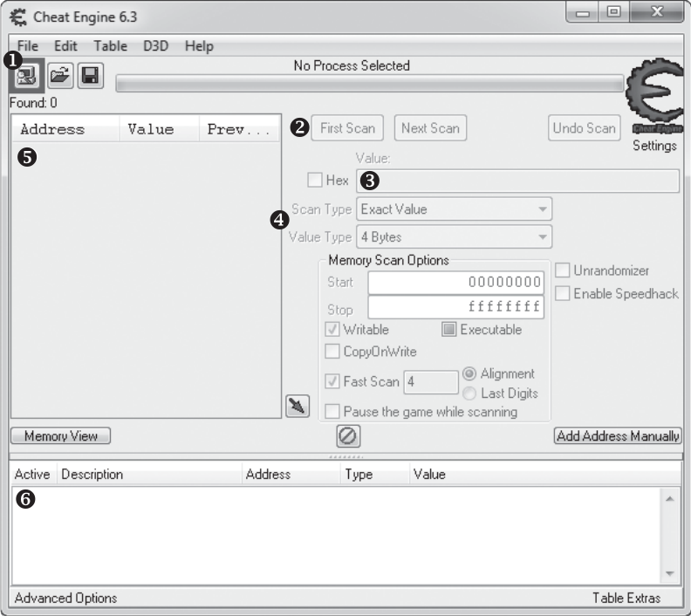Select the Last Digits radio button
This screenshot has width=691, height=616.
coord(469,393)
